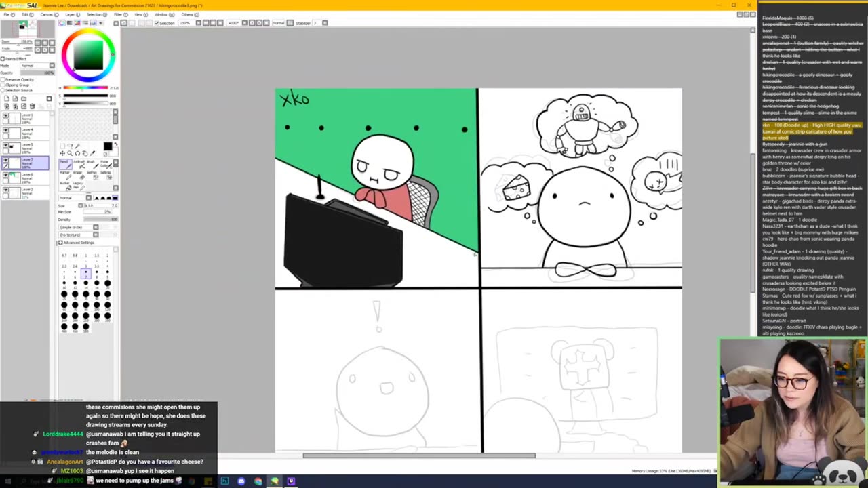Select the Water Color tool

(x=106, y=164)
